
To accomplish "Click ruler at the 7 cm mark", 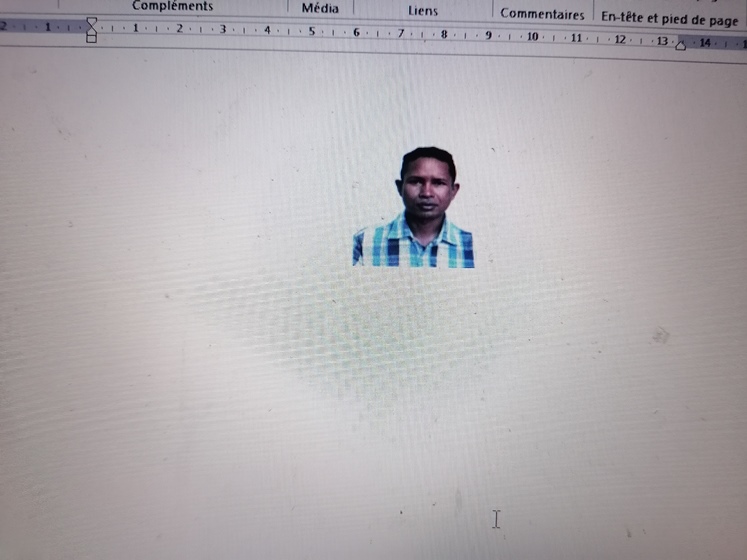I will pos(400,34).
